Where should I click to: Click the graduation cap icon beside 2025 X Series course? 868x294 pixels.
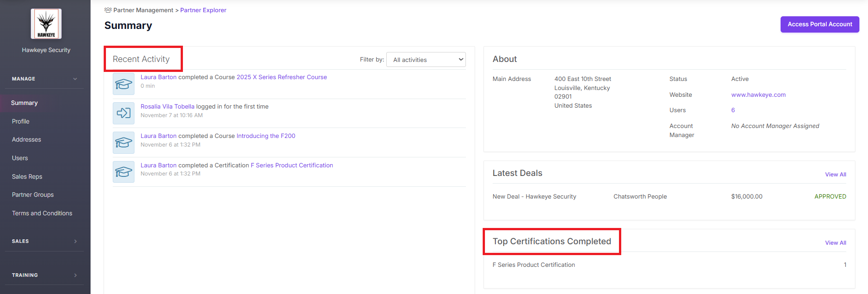click(x=124, y=84)
